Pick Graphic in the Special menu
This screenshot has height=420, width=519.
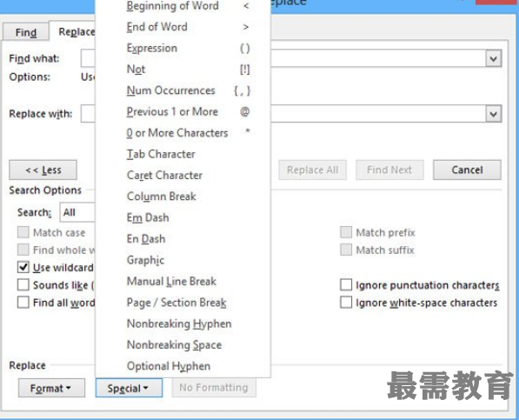(183, 260)
